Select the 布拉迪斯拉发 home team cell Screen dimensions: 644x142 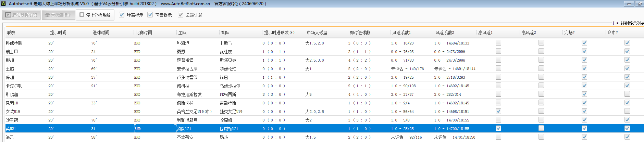189,94
